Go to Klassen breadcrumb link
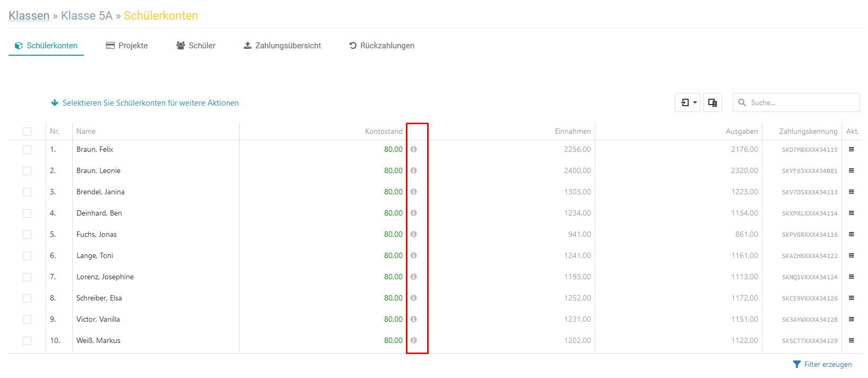 29,16
